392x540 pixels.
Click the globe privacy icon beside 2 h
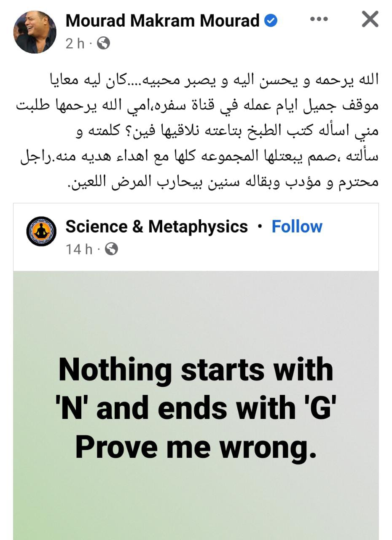(x=103, y=43)
